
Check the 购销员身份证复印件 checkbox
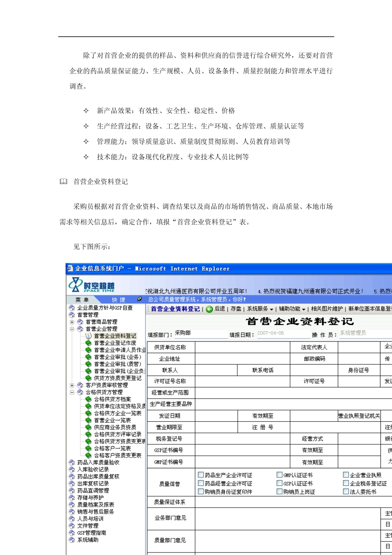(x=201, y=491)
